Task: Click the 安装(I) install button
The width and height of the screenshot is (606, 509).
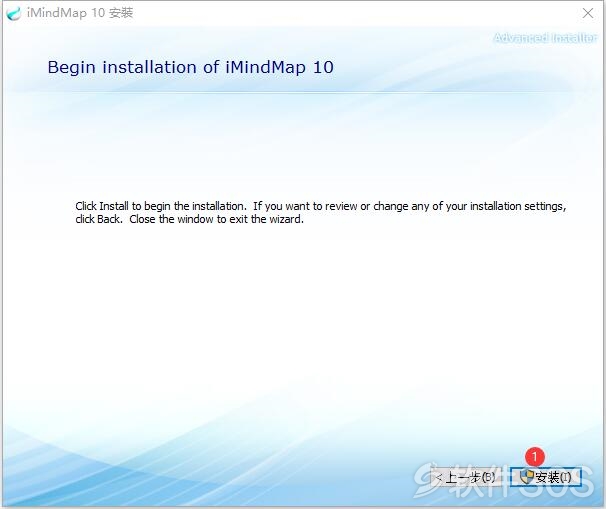Action: pyautogui.click(x=546, y=477)
